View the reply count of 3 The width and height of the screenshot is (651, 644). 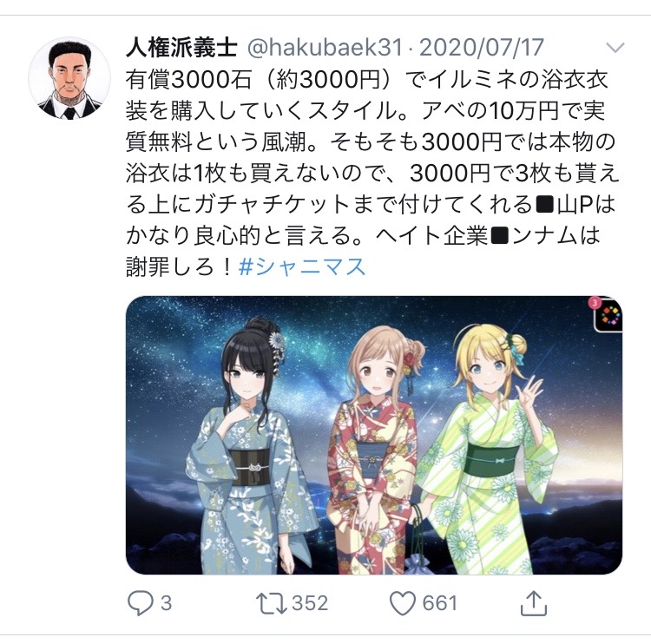click(x=166, y=603)
